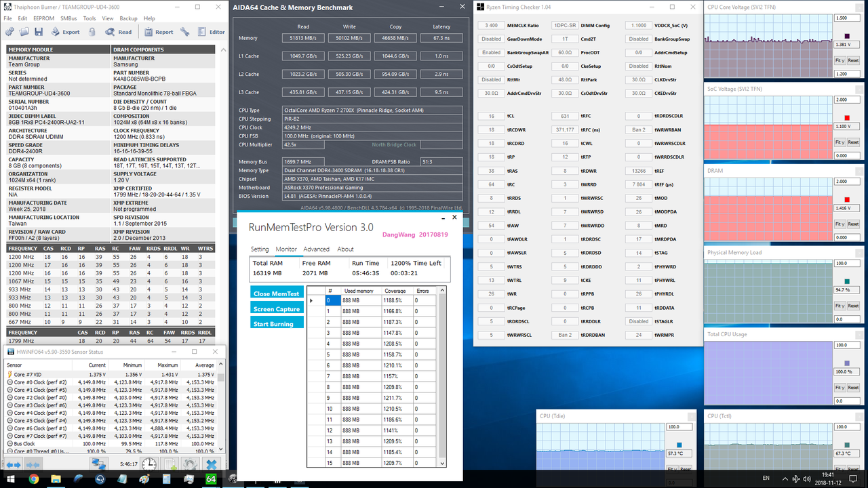Click the wrench icon in Thaiphoon Burner toolbar

coord(185,32)
